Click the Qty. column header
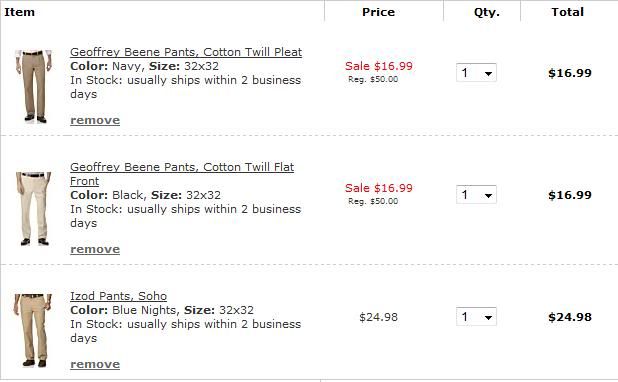The image size is (618, 382). [487, 12]
